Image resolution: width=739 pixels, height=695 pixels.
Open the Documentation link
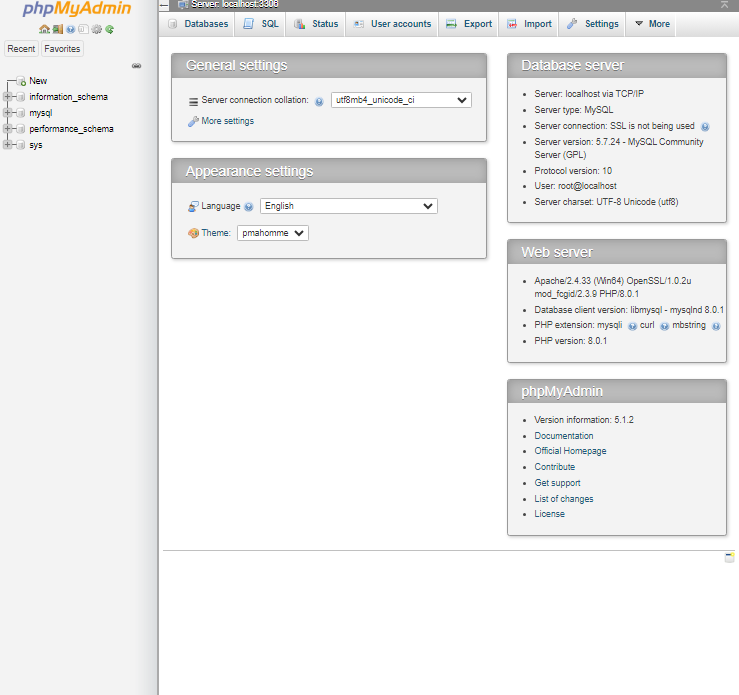(564, 436)
